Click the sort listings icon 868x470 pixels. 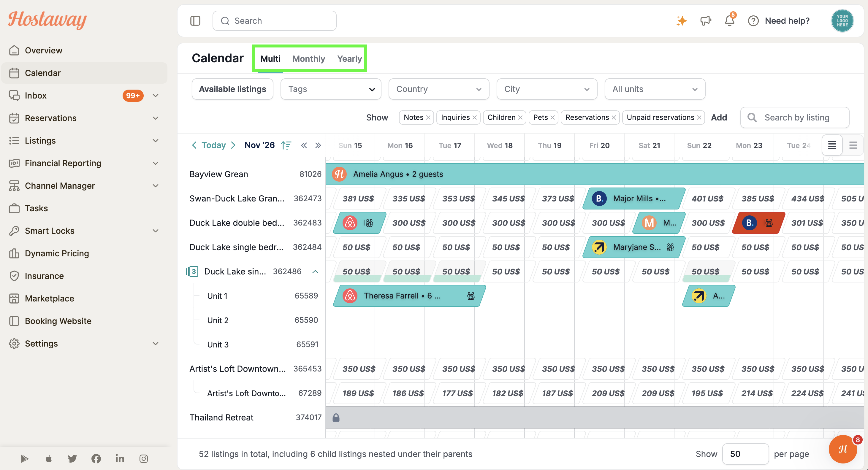click(x=286, y=145)
